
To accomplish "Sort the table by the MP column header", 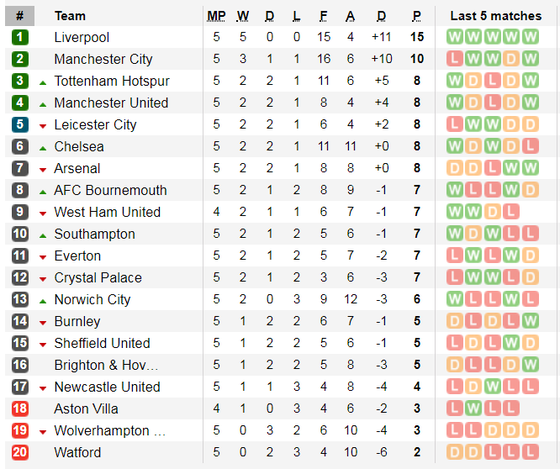I will pyautogui.click(x=216, y=16).
